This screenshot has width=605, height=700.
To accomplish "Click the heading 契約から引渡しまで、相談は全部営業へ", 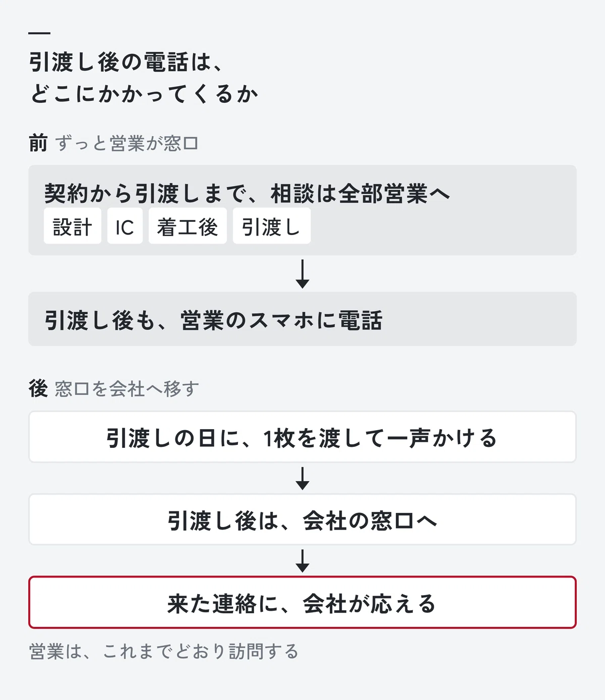I will tap(247, 193).
